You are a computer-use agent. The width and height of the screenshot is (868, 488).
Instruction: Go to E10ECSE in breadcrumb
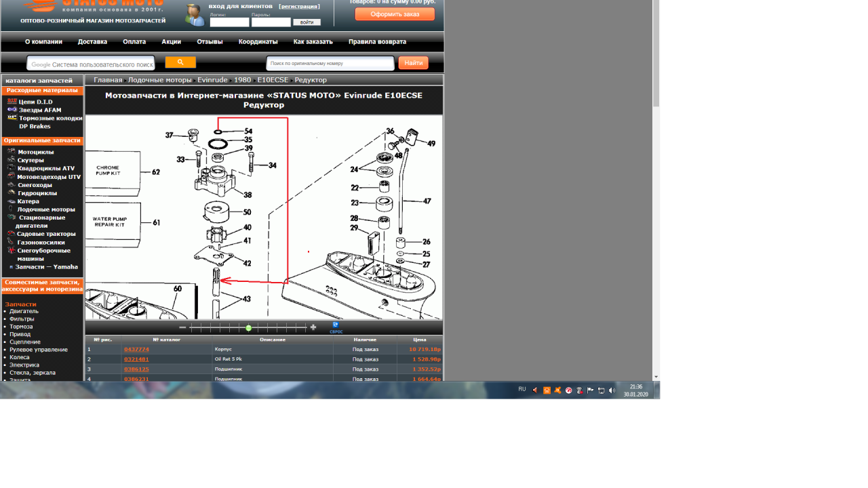tap(273, 80)
